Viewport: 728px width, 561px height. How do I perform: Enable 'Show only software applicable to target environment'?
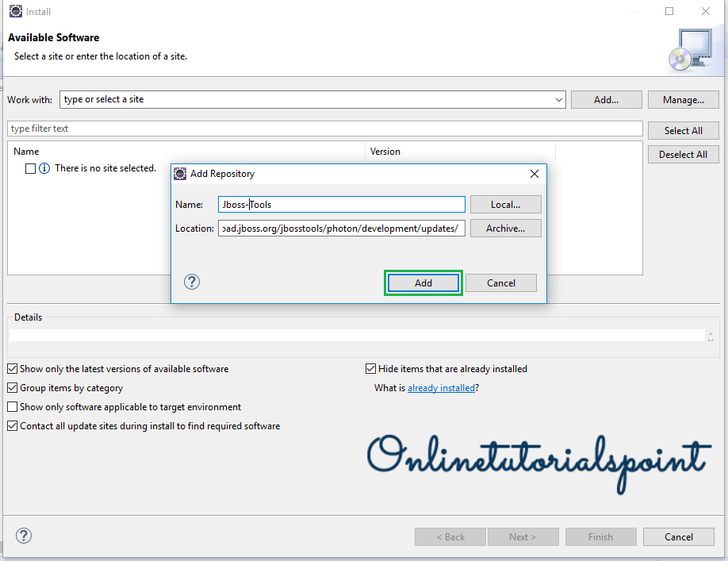tap(13, 407)
